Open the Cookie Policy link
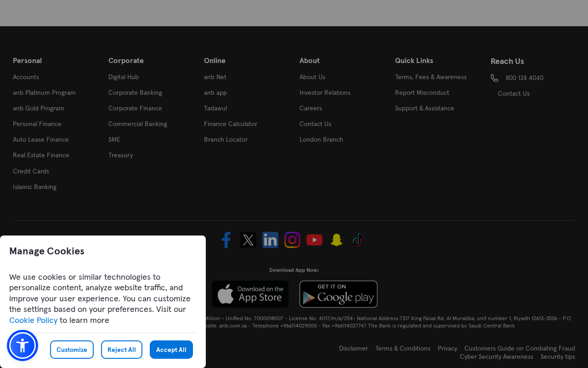 (x=33, y=320)
